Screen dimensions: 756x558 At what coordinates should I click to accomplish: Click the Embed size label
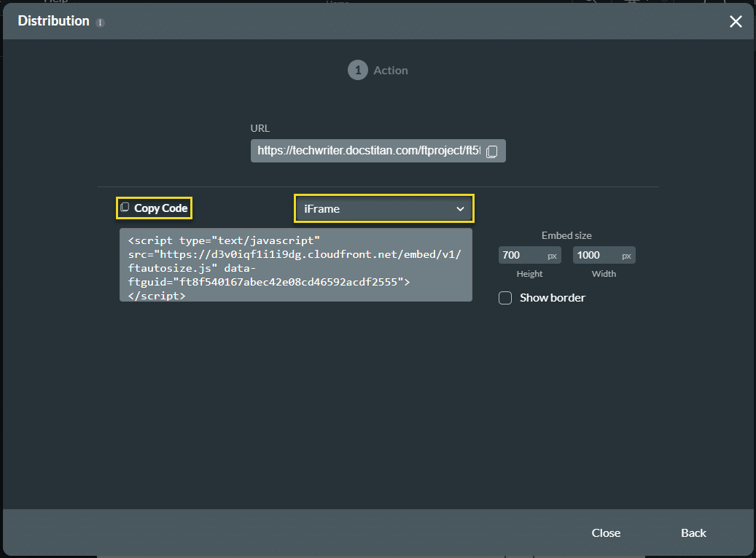point(566,235)
